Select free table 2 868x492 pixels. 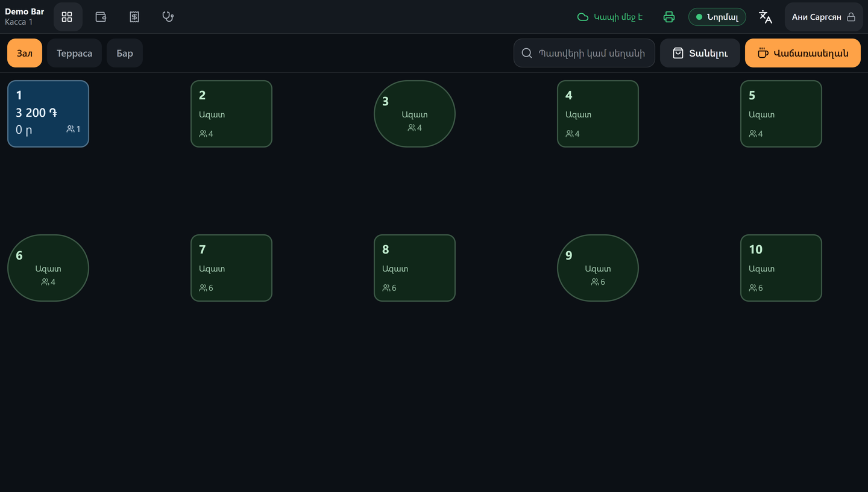(x=231, y=114)
